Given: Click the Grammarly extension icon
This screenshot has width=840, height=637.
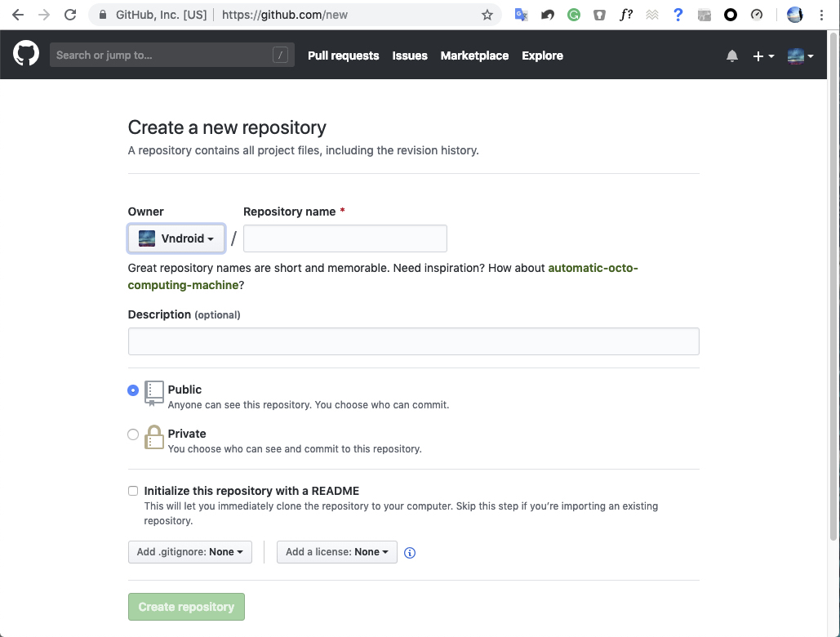Looking at the screenshot, I should 574,15.
